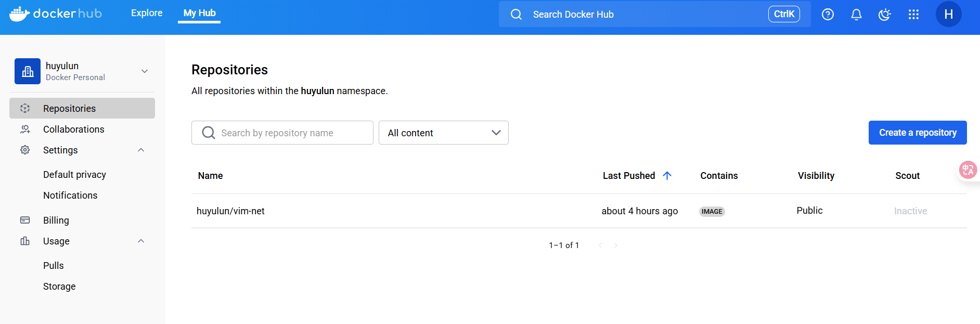Click Create a repository button
Screen dimensions: 980x324
click(x=918, y=133)
